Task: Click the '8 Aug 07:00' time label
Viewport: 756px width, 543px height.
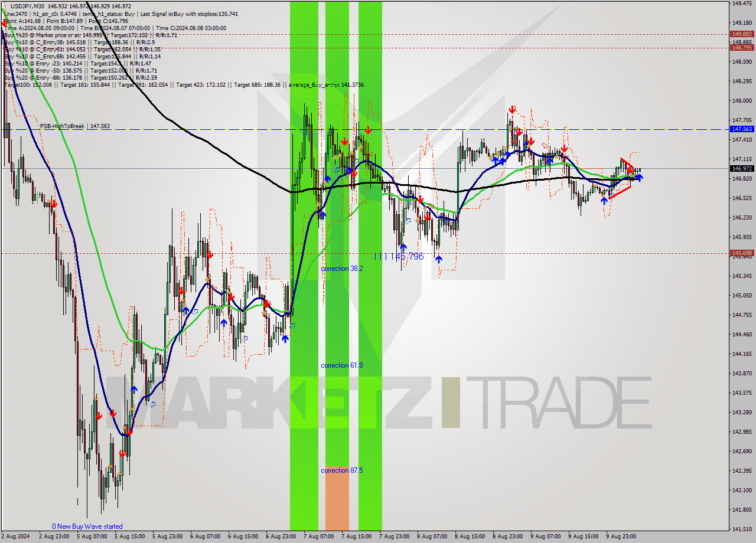Action: pyautogui.click(x=434, y=537)
